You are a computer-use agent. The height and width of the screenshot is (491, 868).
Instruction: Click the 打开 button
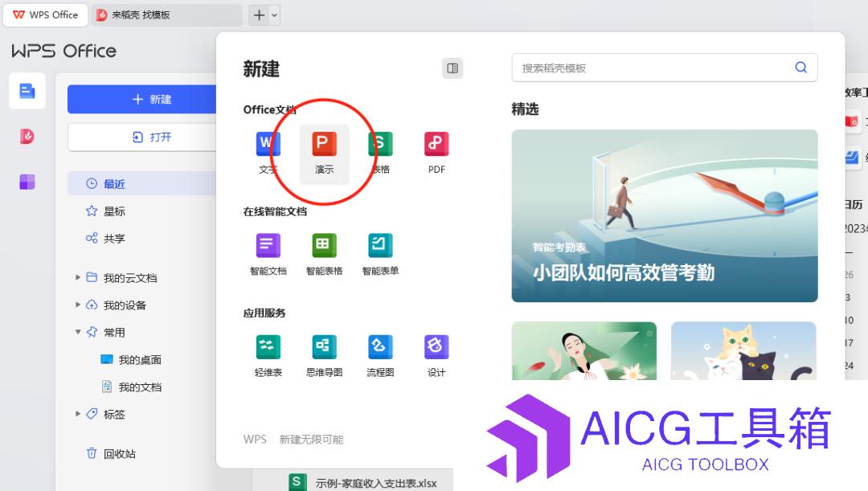(141, 137)
